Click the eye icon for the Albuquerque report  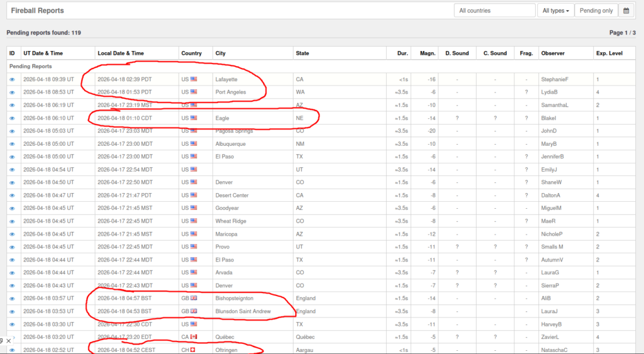[x=12, y=144]
